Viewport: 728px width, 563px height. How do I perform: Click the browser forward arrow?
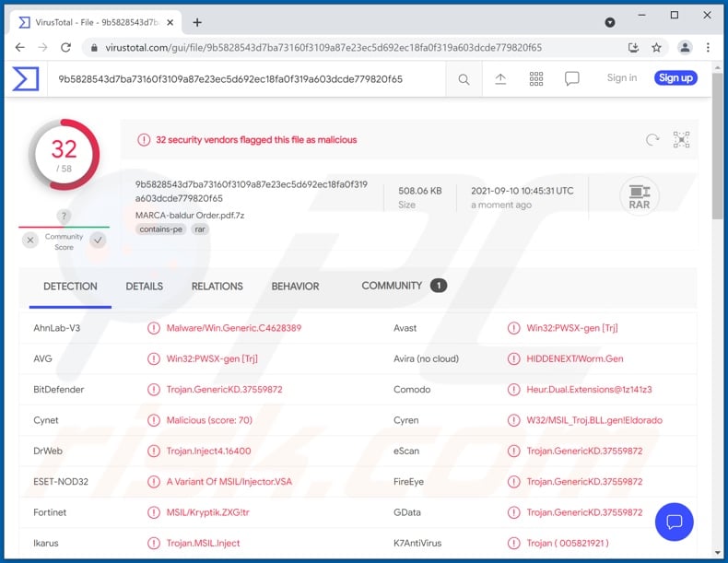[x=42, y=47]
